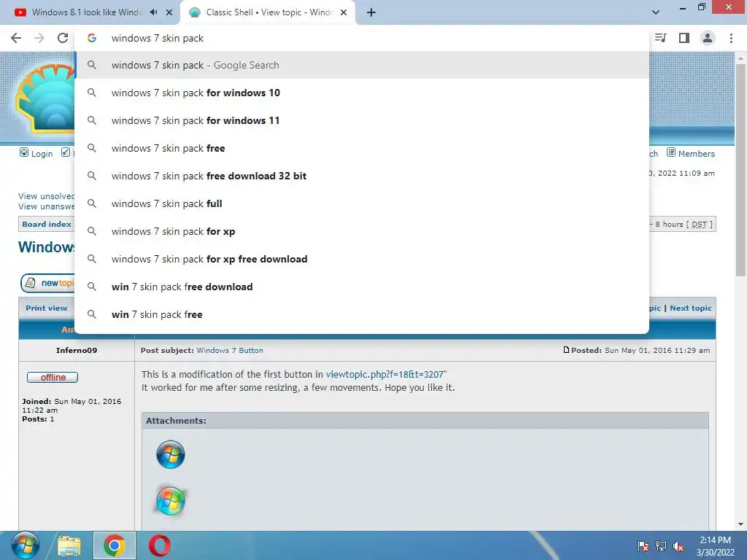Image resolution: width=747 pixels, height=560 pixels.
Task: Click Google G icon in address bar
Action: click(92, 38)
